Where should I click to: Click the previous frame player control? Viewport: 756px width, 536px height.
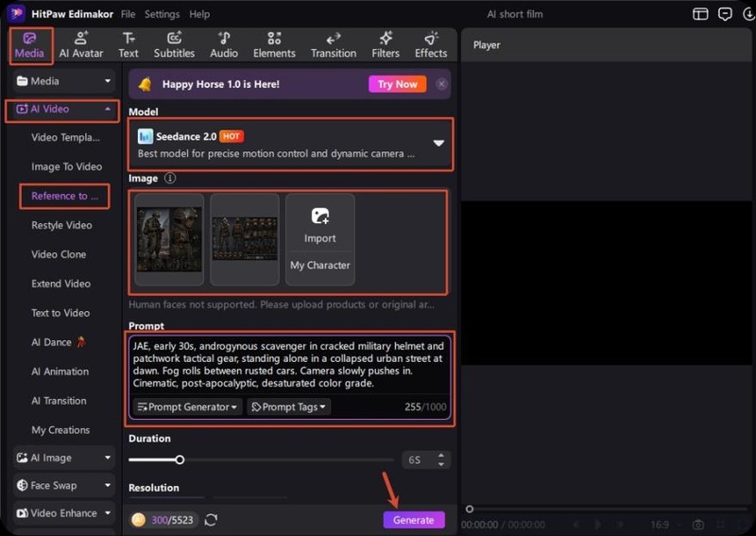click(x=576, y=525)
